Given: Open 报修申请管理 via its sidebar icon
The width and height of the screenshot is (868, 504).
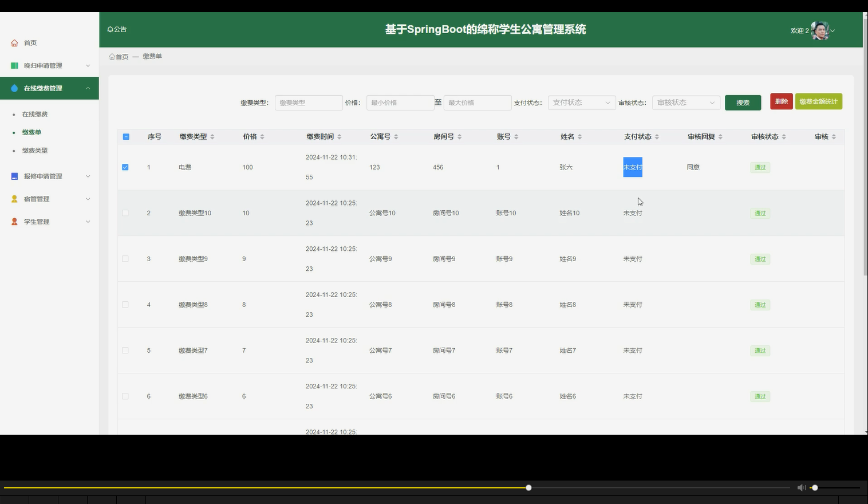Looking at the screenshot, I should click(x=14, y=176).
